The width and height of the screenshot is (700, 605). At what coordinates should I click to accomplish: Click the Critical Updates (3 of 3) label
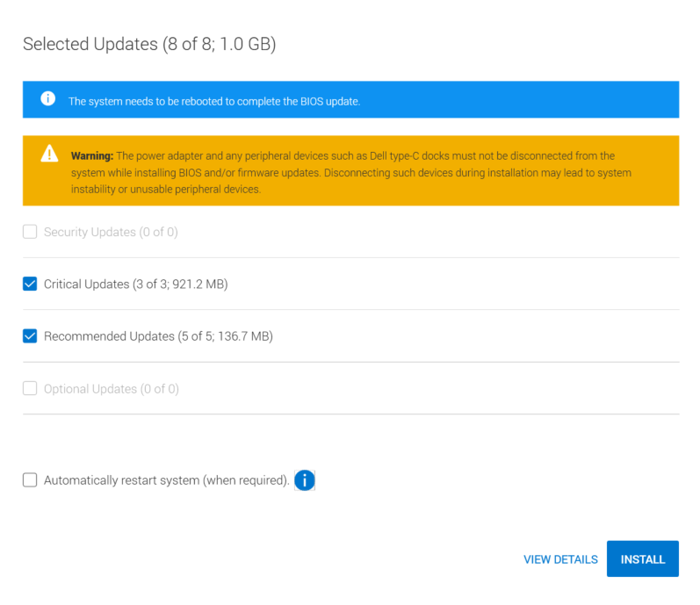tap(135, 284)
